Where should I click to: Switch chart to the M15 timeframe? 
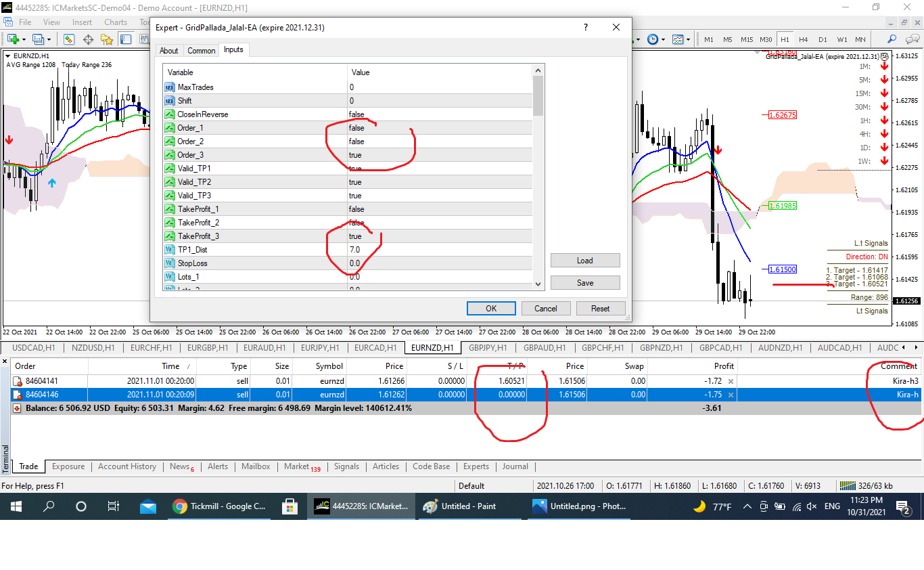coord(747,39)
